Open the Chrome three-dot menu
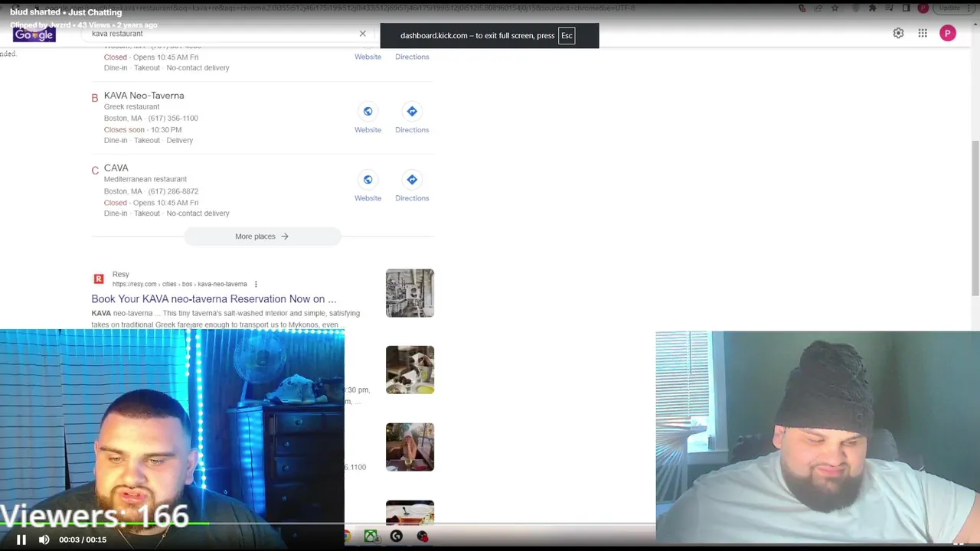The width and height of the screenshot is (980, 551). 969,8
